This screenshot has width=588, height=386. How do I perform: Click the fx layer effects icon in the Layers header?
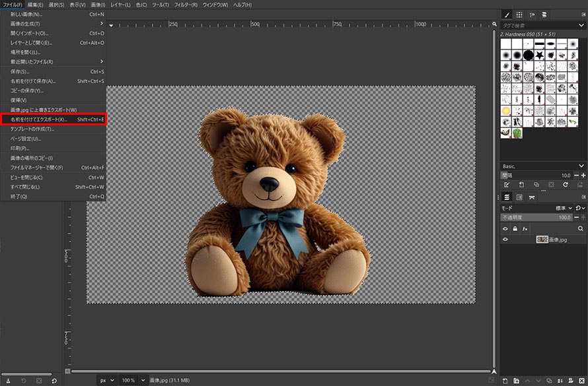click(525, 228)
